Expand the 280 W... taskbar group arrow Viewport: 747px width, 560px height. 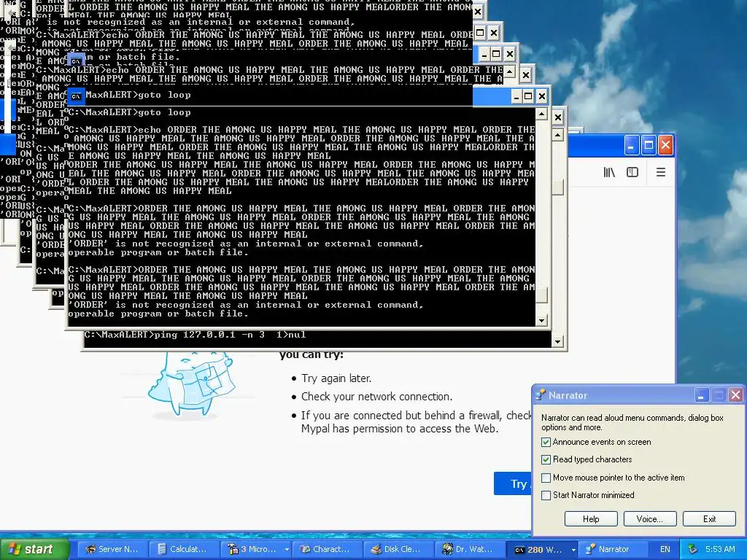click(573, 549)
